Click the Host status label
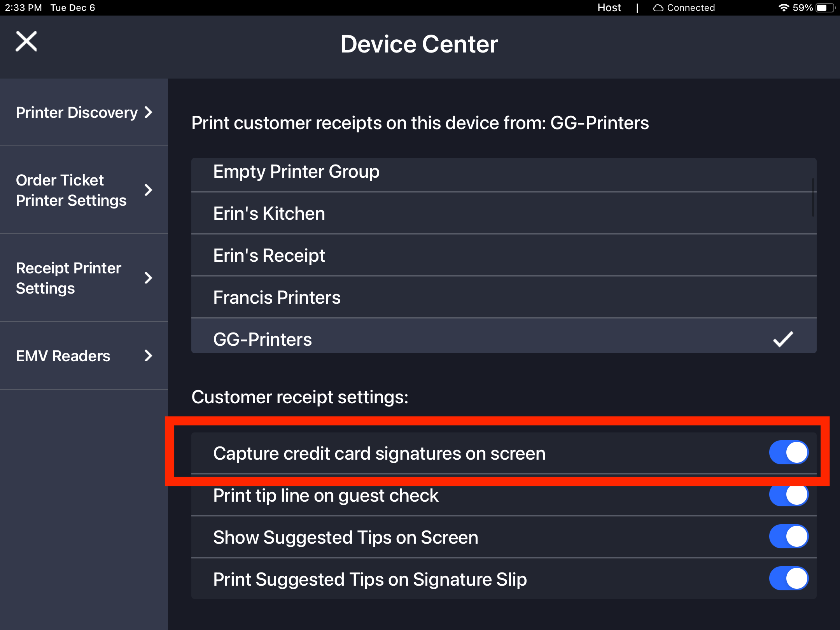Screen dimensions: 840x630 [x=609, y=7]
